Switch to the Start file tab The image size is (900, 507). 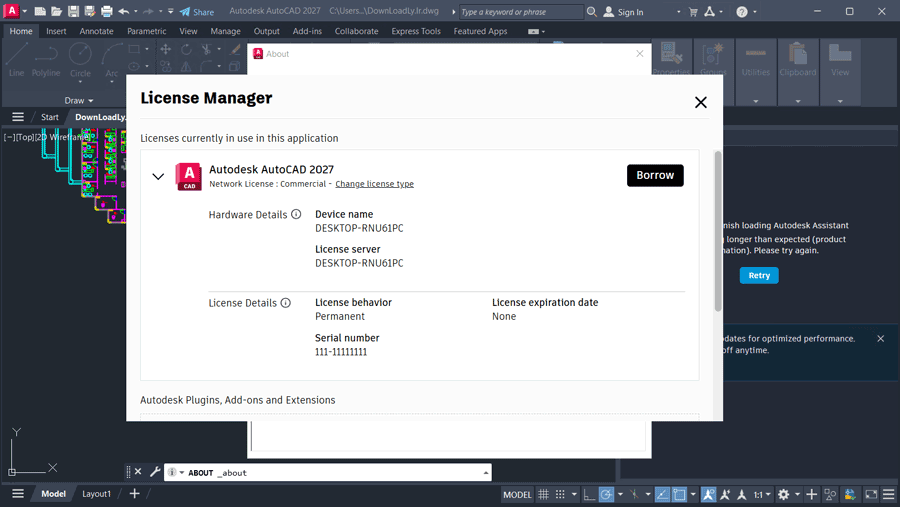[49, 117]
